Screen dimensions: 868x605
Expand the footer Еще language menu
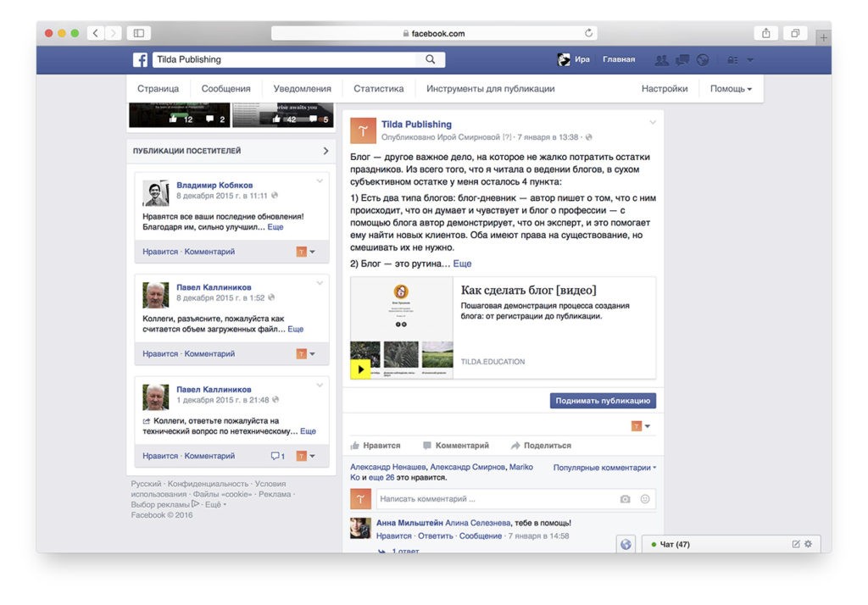tap(215, 505)
